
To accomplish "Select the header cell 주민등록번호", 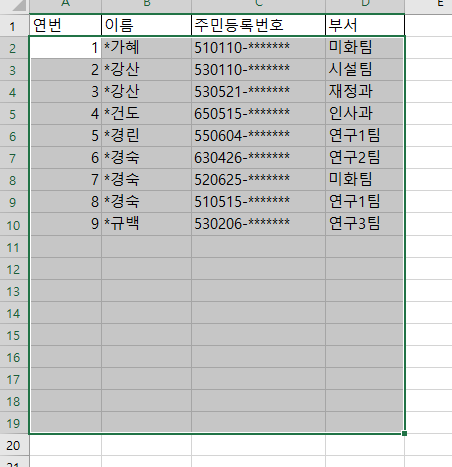I will tap(259, 25).
